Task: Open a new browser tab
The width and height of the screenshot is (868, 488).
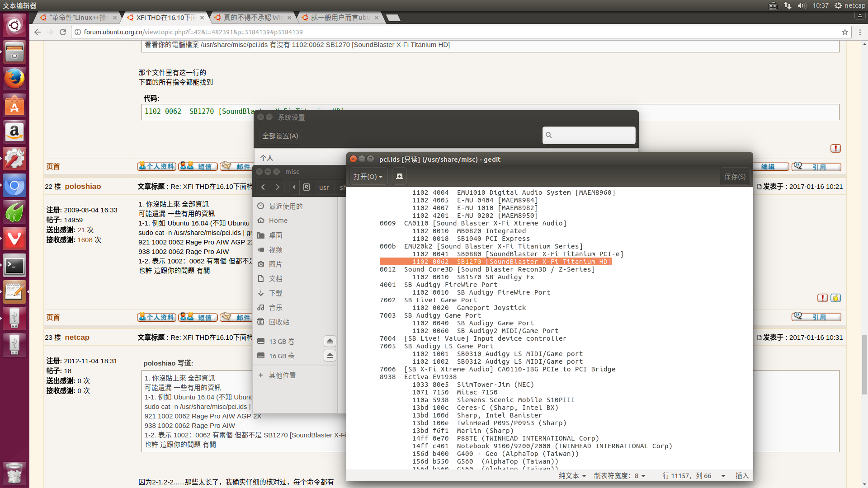Action: (x=393, y=18)
